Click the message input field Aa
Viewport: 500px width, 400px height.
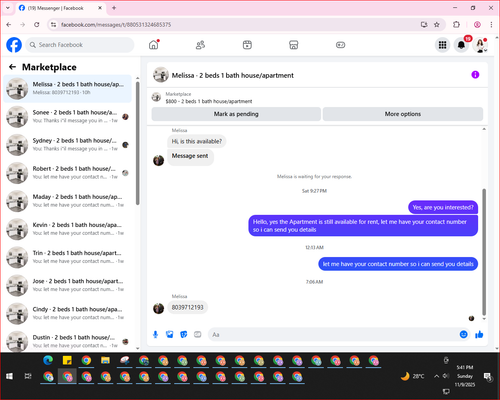click(333, 334)
